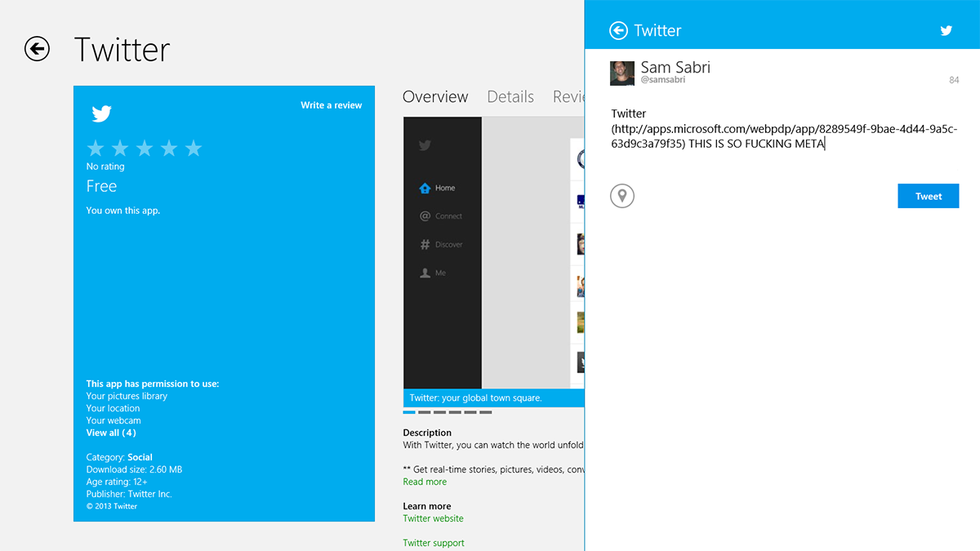Click the Tweet button

[928, 196]
